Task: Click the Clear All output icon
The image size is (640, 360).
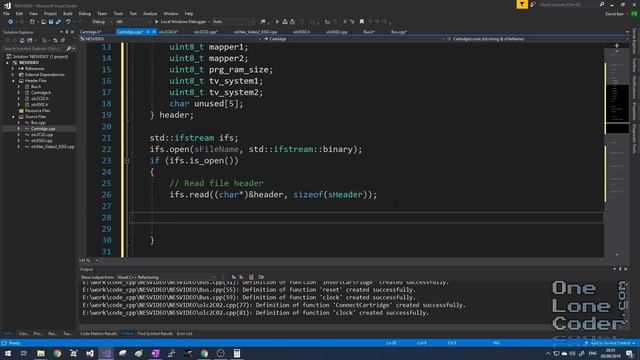Action: (251, 277)
